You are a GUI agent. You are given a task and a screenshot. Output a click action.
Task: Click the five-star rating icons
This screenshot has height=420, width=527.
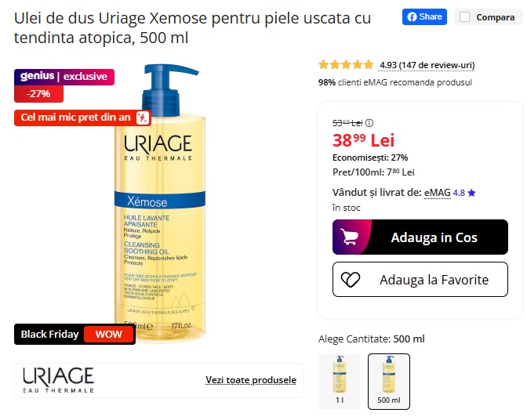[x=346, y=64]
